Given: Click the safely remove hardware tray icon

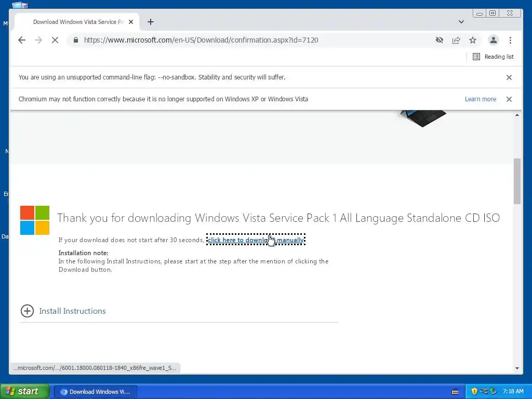Looking at the screenshot, I should pos(493,391).
